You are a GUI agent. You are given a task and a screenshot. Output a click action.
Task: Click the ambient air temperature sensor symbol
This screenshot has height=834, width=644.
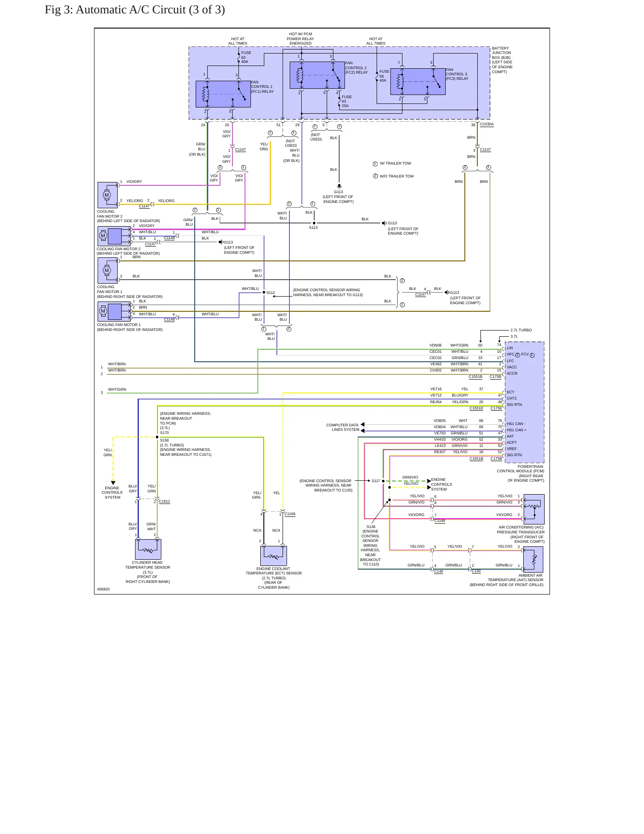click(x=533, y=559)
